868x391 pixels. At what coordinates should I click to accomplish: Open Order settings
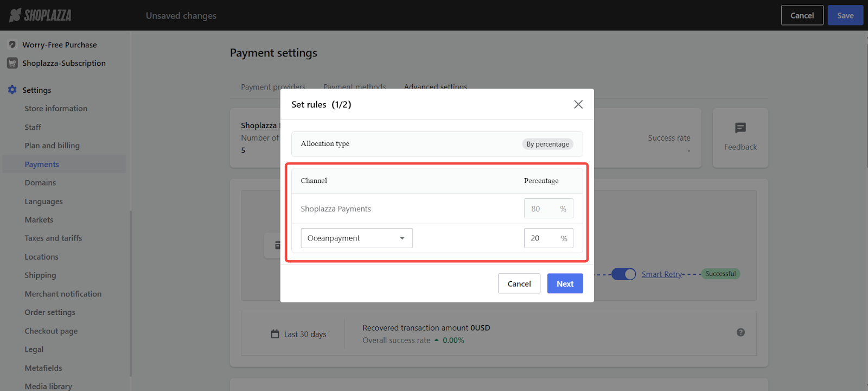(50, 312)
